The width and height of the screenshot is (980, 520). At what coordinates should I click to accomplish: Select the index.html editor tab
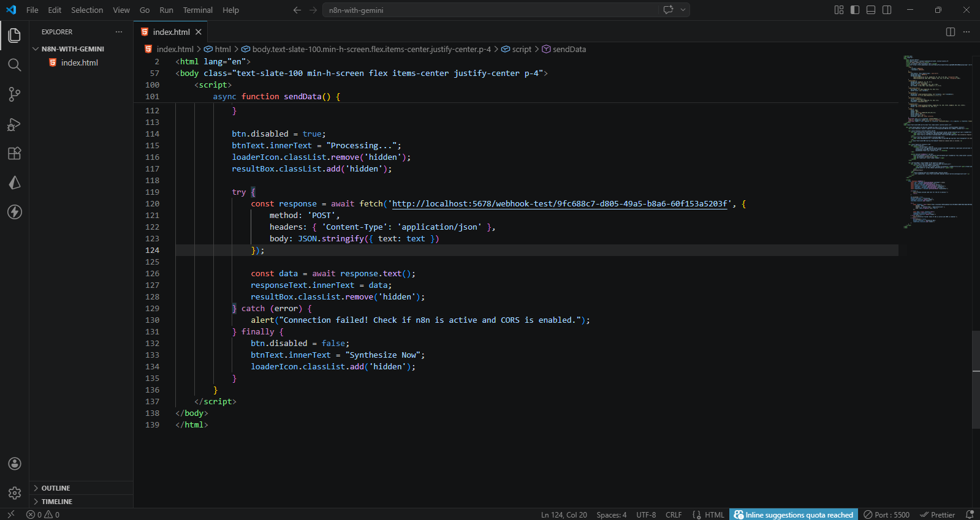pyautogui.click(x=171, y=32)
